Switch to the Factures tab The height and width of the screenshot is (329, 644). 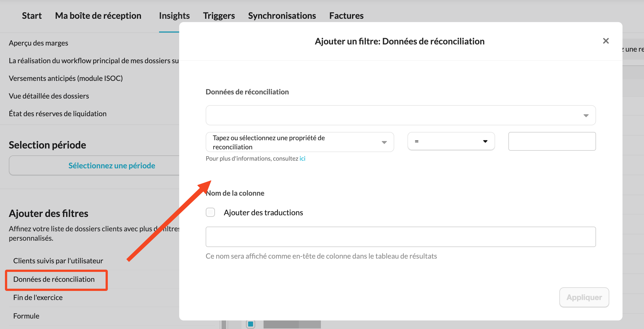point(346,16)
